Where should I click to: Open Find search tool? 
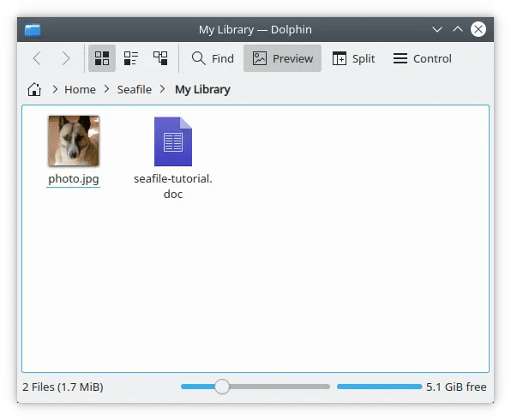click(213, 58)
